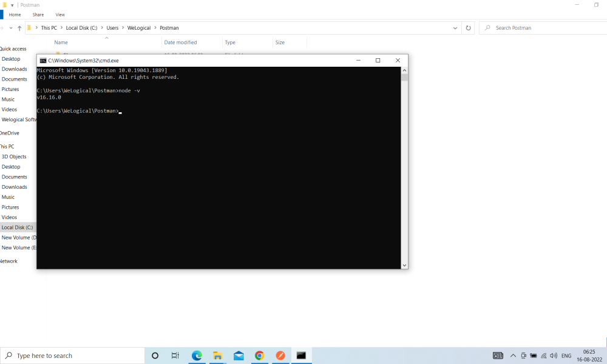Check Wi-Fi status from the system tray

coord(543,356)
